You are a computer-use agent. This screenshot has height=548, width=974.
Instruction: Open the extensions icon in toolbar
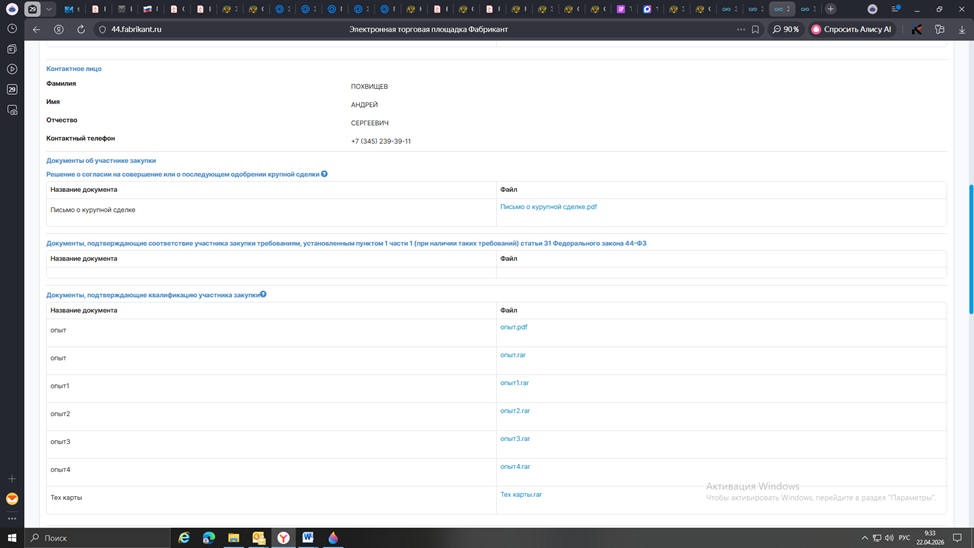tap(940, 29)
